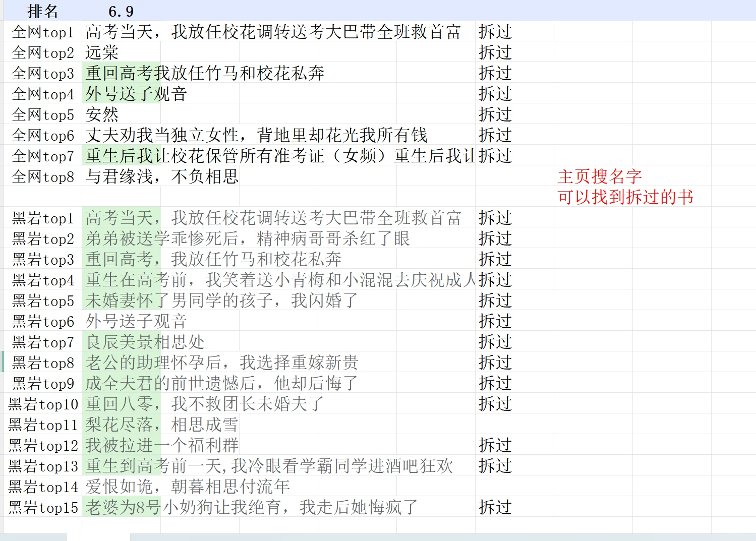Select the cell 良辰美景相思处

[x=145, y=342]
